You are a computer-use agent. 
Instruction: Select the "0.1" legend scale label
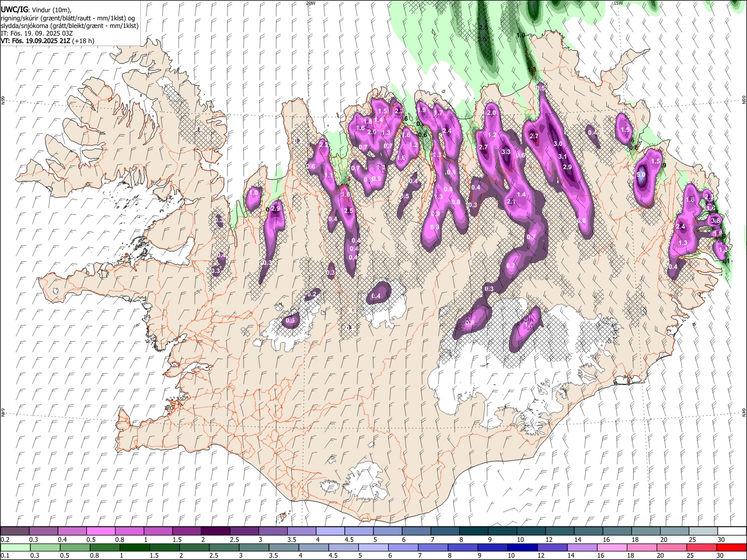tap(5, 556)
